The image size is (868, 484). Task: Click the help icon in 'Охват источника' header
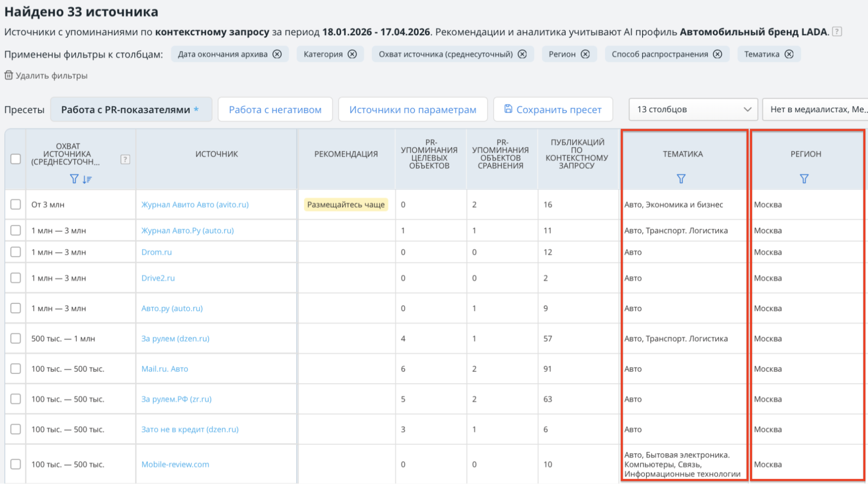[125, 159]
